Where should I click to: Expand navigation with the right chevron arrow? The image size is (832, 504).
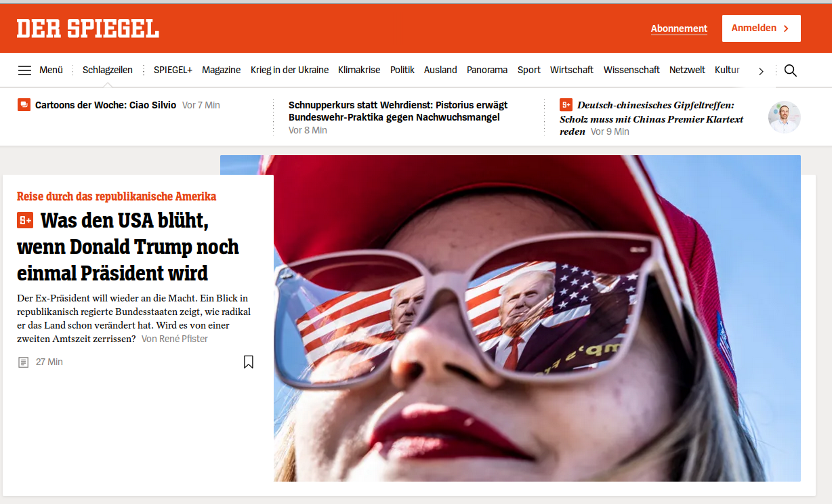tap(761, 70)
